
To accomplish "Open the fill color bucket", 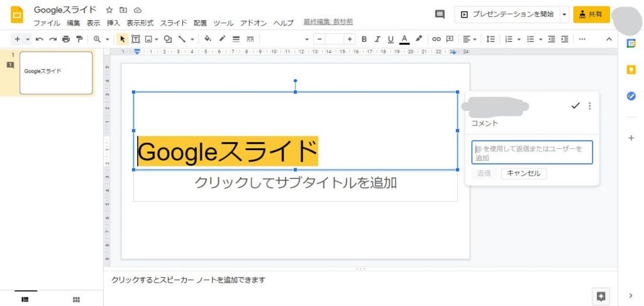I will coord(208,39).
